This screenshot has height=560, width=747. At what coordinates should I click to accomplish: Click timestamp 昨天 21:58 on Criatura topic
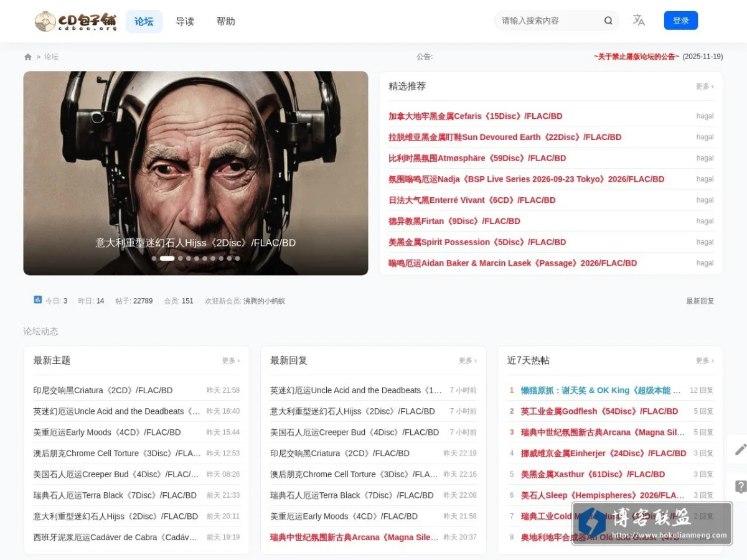pos(223,391)
